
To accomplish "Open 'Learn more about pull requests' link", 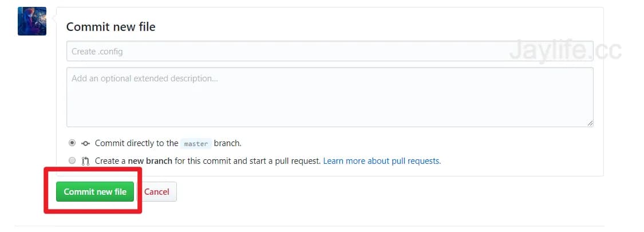I will point(382,161).
